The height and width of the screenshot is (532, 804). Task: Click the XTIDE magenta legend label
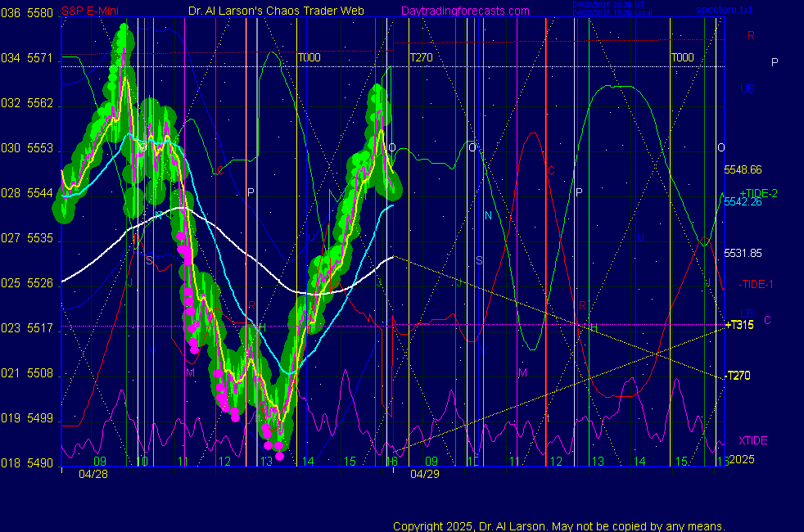pyautogui.click(x=752, y=440)
